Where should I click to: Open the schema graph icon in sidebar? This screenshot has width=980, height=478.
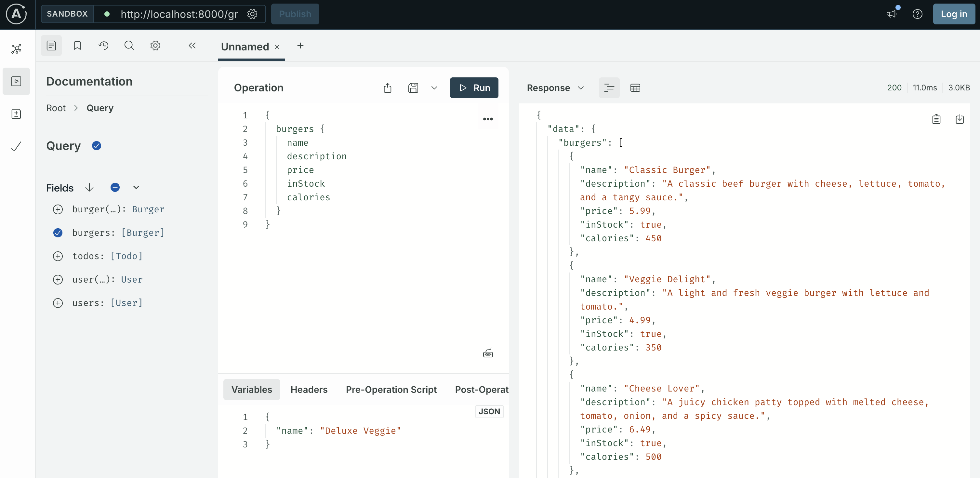pos(16,49)
